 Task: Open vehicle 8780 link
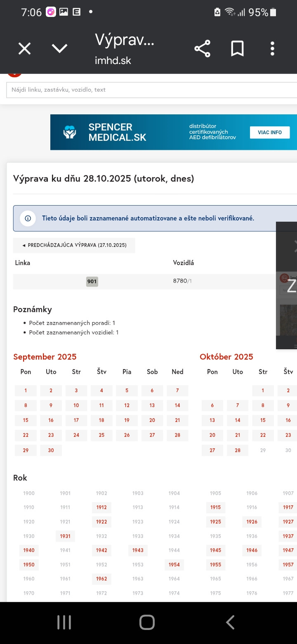pyautogui.click(x=180, y=281)
